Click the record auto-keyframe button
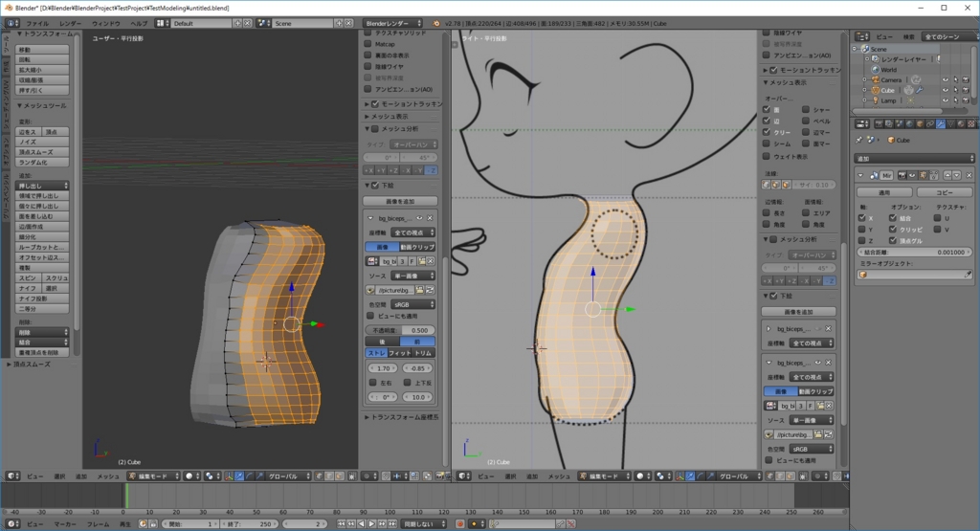The image size is (980, 531). 459,523
